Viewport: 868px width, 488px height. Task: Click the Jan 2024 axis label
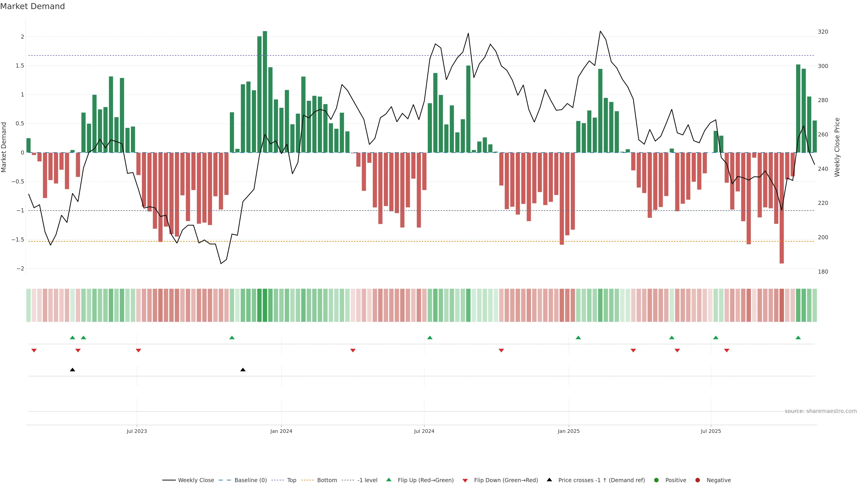281,431
